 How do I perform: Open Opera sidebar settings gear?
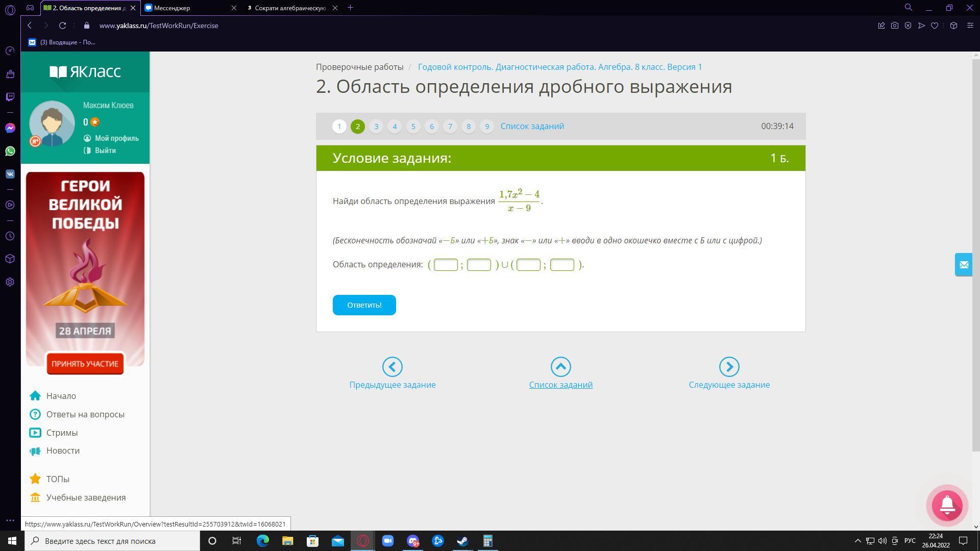pos(10,282)
